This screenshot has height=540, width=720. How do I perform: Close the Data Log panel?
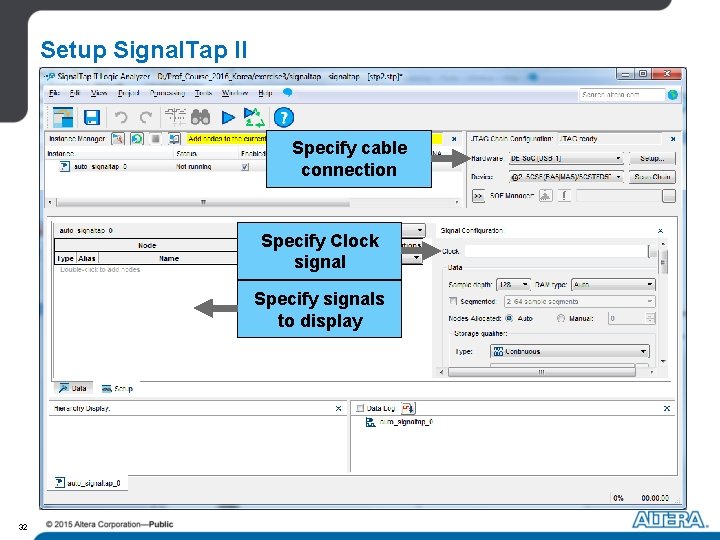tap(667, 408)
